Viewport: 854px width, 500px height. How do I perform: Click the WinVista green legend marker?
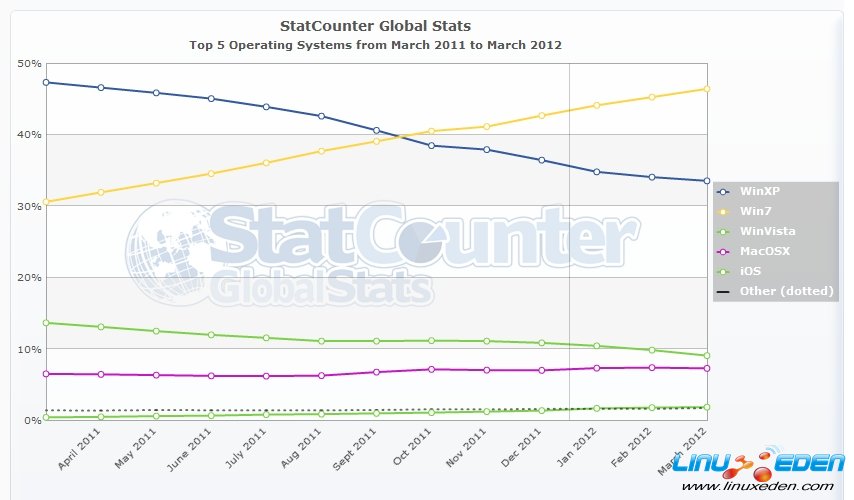(x=727, y=231)
